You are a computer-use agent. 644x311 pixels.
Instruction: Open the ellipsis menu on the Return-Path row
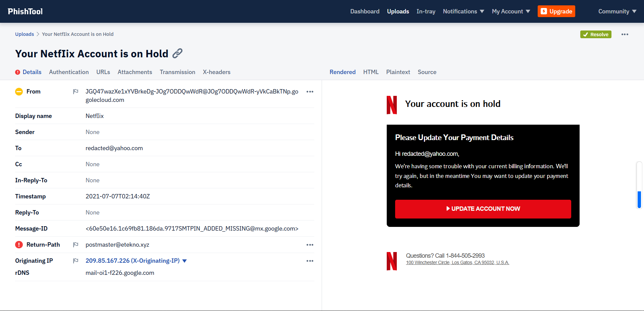point(310,245)
